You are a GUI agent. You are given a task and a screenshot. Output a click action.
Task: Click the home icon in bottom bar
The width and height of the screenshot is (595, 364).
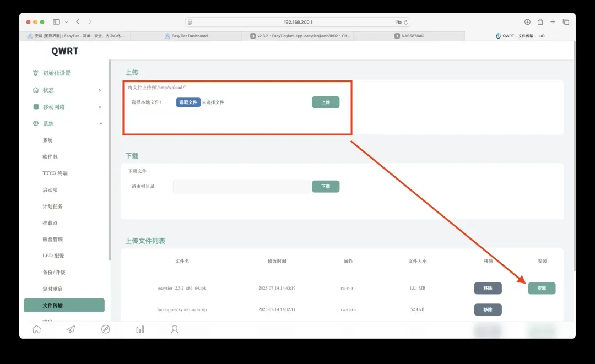(36, 329)
